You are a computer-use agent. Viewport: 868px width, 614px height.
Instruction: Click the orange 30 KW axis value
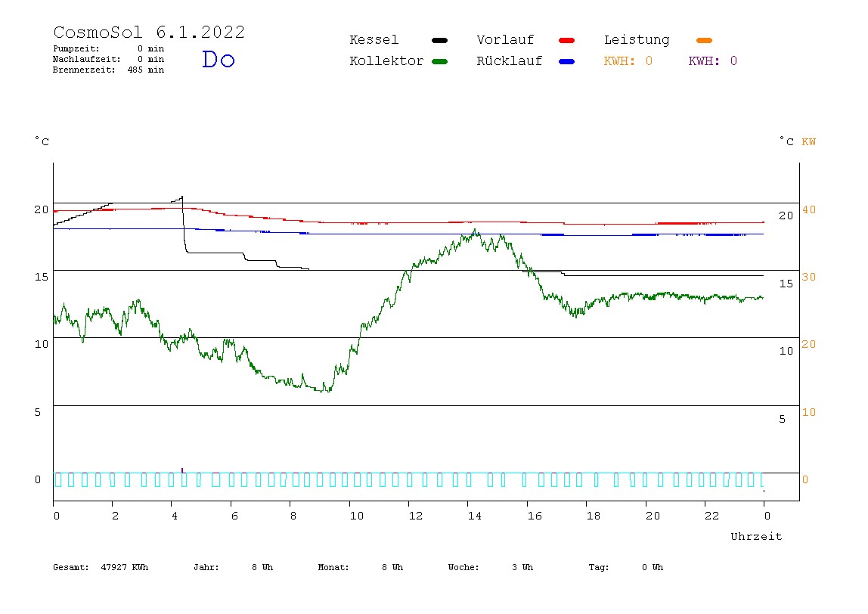(809, 277)
